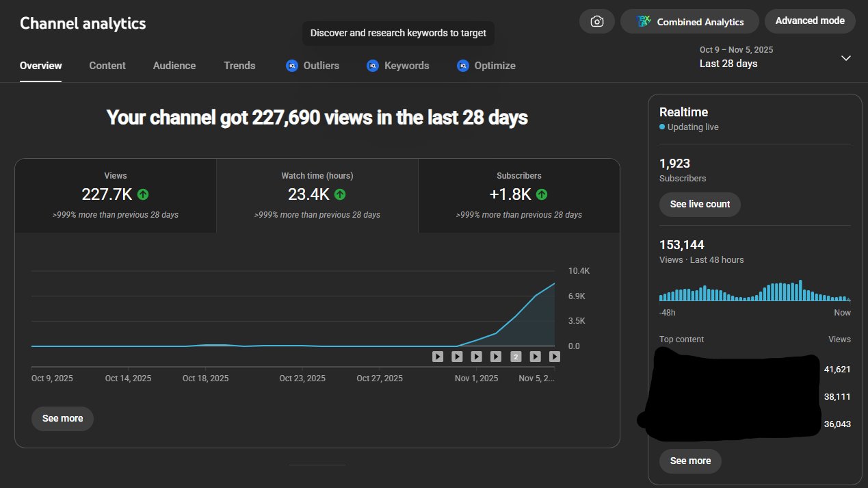
Task: Click the rightmost video play marker under chart
Action: [x=555, y=357]
